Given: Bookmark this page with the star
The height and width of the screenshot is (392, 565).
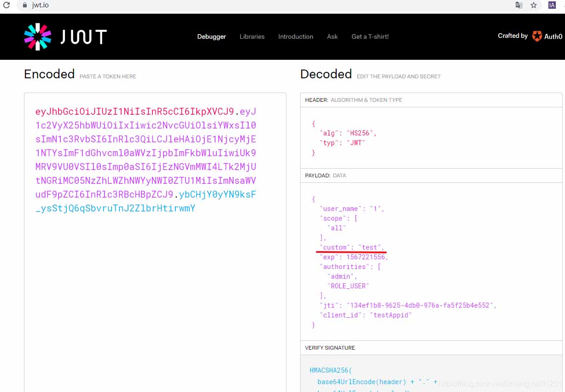Looking at the screenshot, I should [534, 6].
